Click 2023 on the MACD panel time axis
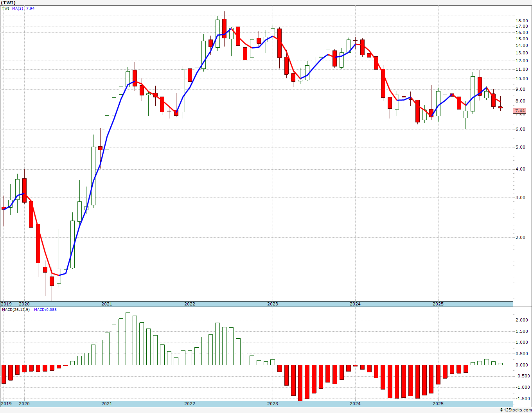This screenshot has width=532, height=413. [273, 404]
